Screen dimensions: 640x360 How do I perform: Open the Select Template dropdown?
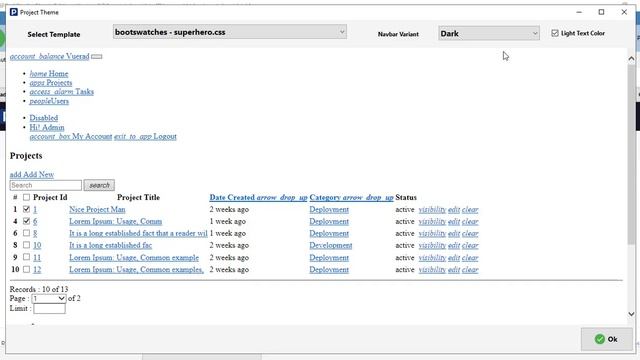point(230,32)
